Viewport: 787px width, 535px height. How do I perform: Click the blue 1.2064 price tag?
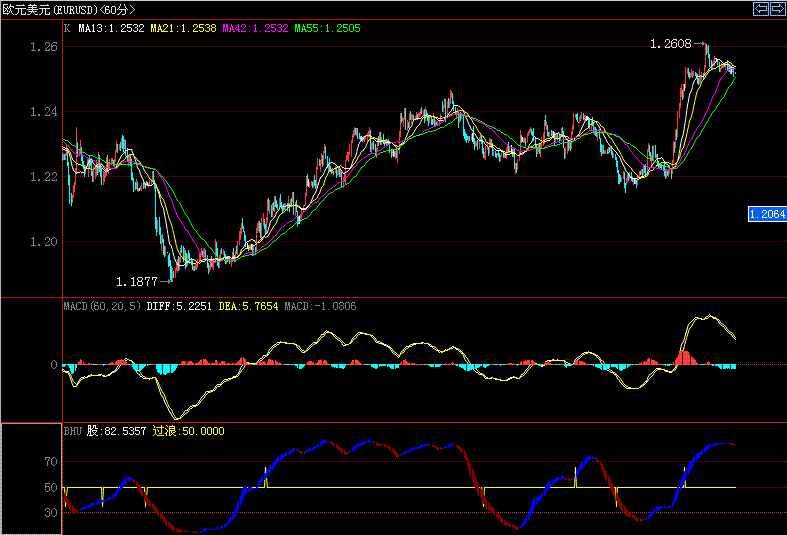(767, 214)
